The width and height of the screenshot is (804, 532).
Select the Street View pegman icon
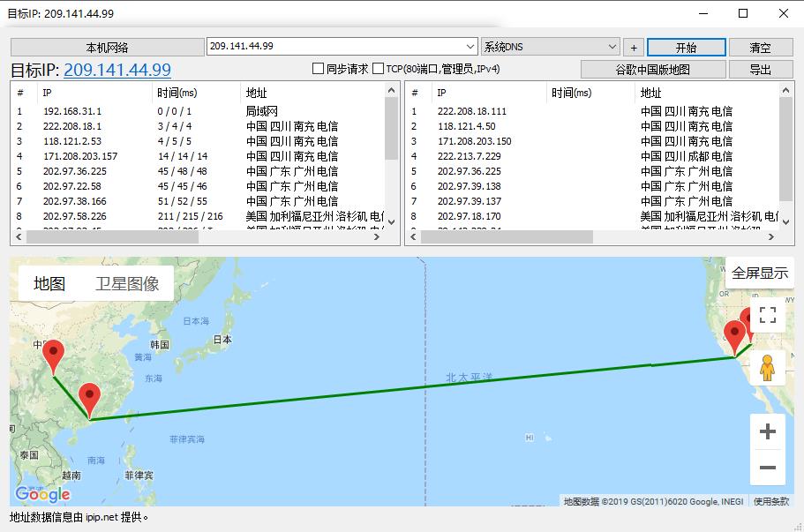pos(767,367)
